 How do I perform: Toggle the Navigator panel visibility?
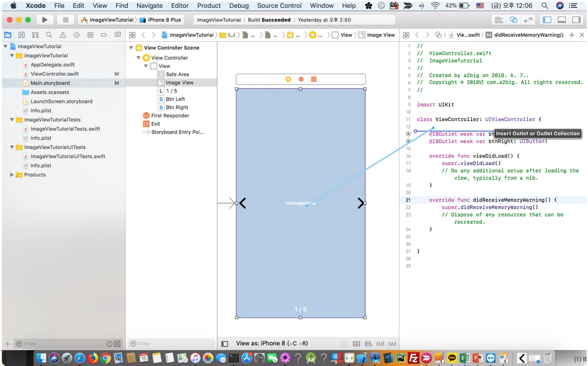[547, 20]
